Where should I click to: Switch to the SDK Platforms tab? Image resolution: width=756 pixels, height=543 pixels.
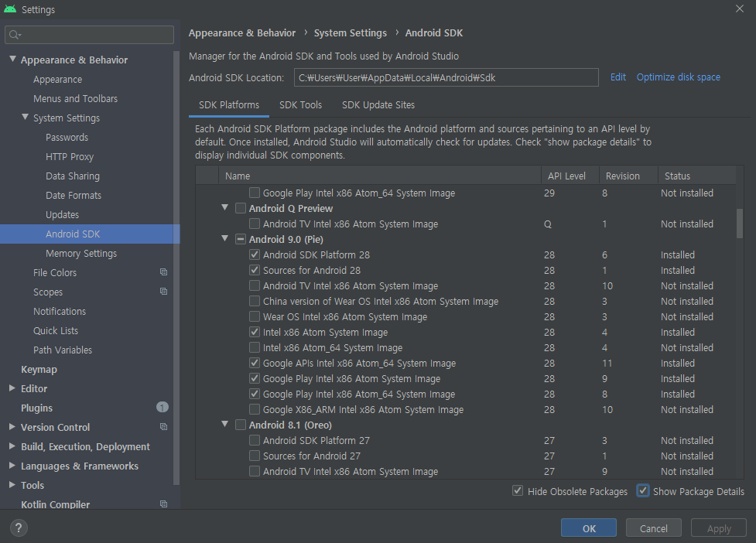pyautogui.click(x=229, y=105)
